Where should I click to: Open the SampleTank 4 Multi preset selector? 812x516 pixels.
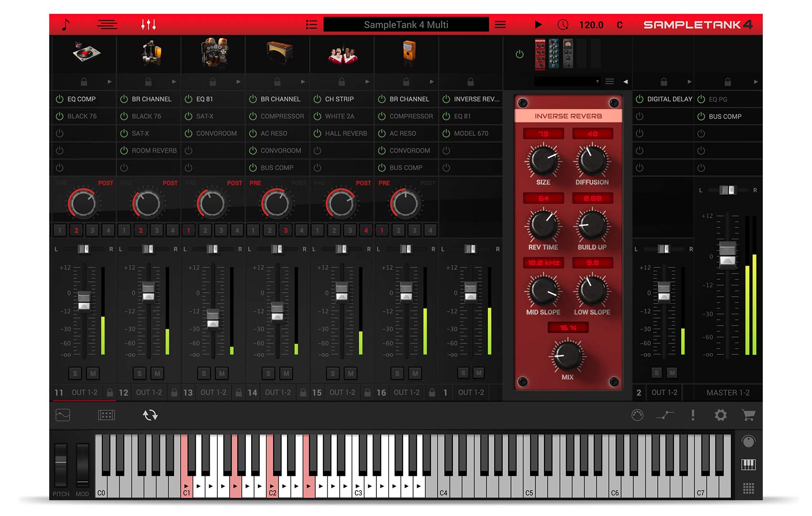click(x=406, y=24)
